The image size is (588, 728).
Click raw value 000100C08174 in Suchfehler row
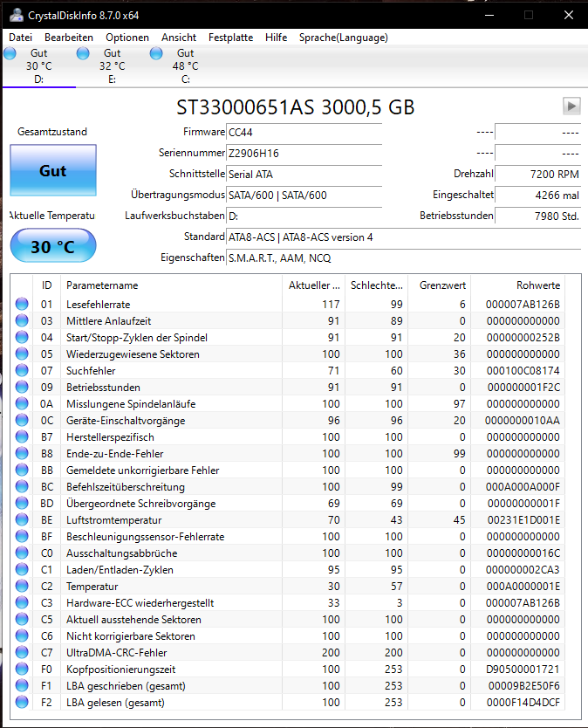523,370
